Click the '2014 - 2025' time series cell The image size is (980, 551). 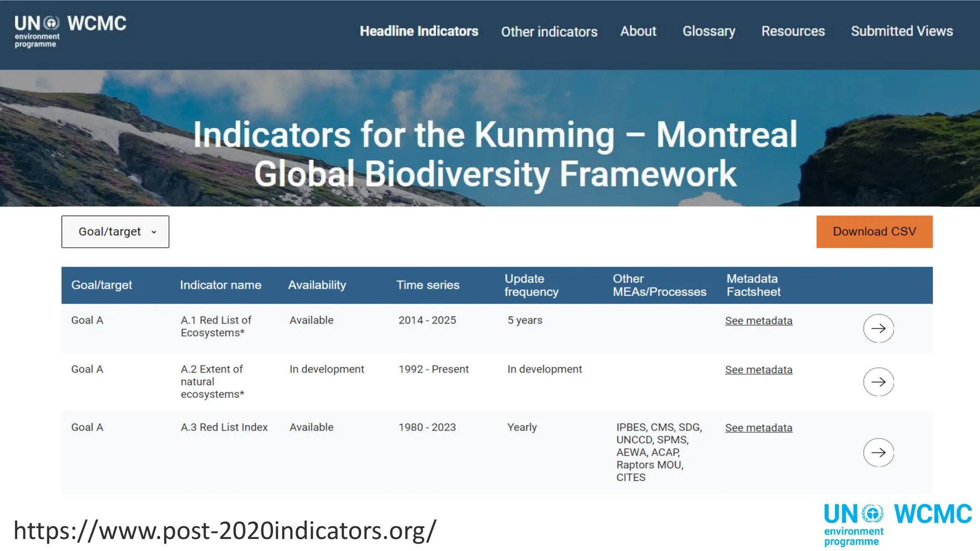(x=427, y=320)
